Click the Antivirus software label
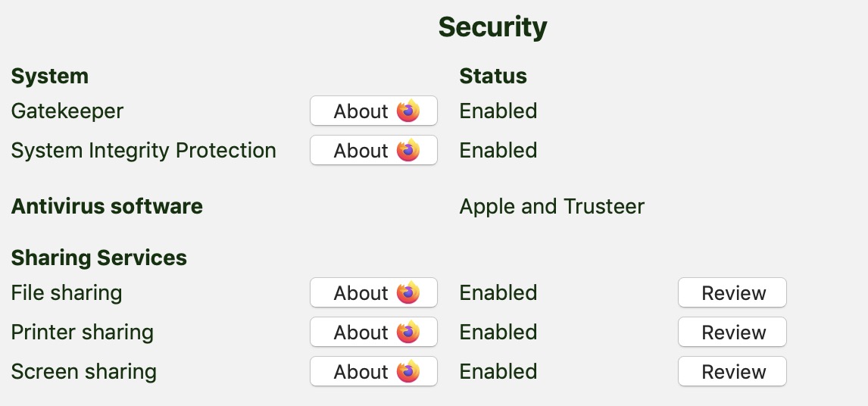 pos(107,206)
